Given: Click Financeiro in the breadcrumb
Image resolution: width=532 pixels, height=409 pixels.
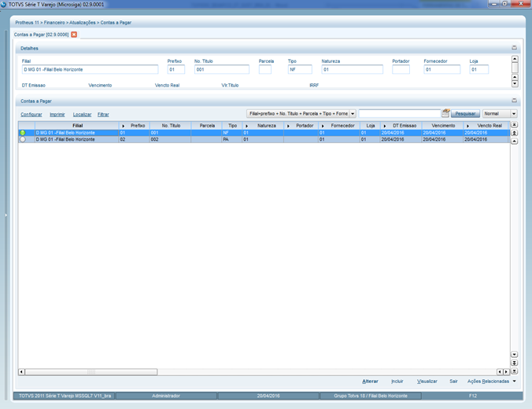Looking at the screenshot, I should click(x=54, y=22).
